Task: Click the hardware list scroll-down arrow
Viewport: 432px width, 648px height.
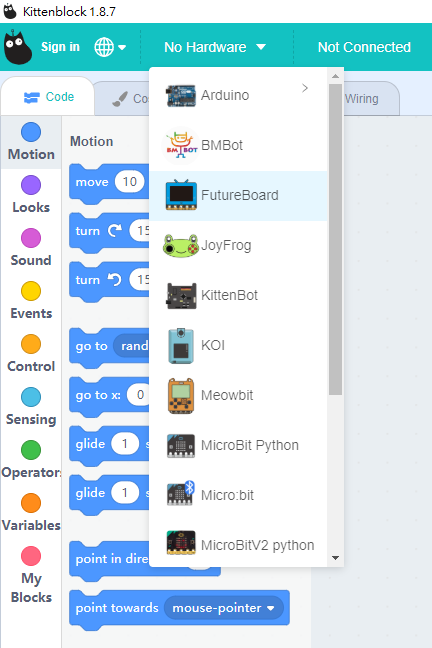Action: pos(335,558)
